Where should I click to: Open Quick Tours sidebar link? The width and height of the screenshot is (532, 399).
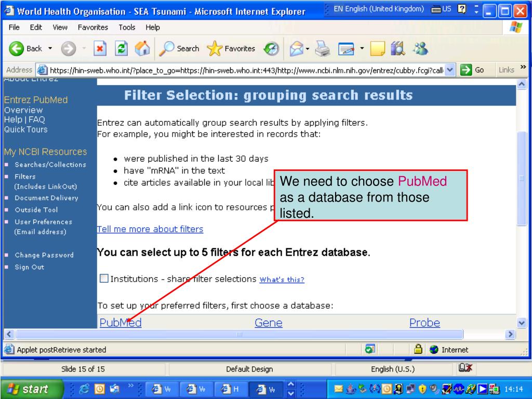coord(26,129)
